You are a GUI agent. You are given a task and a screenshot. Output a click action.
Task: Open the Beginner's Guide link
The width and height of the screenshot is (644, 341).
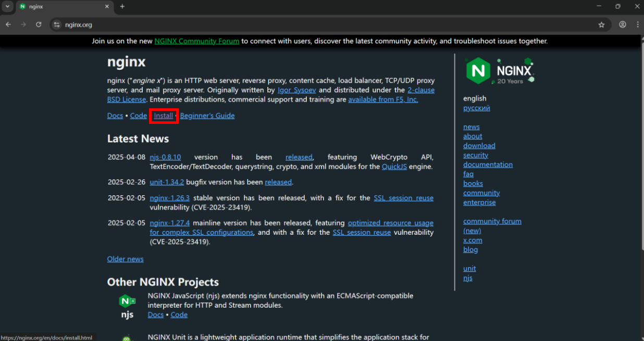tap(207, 116)
